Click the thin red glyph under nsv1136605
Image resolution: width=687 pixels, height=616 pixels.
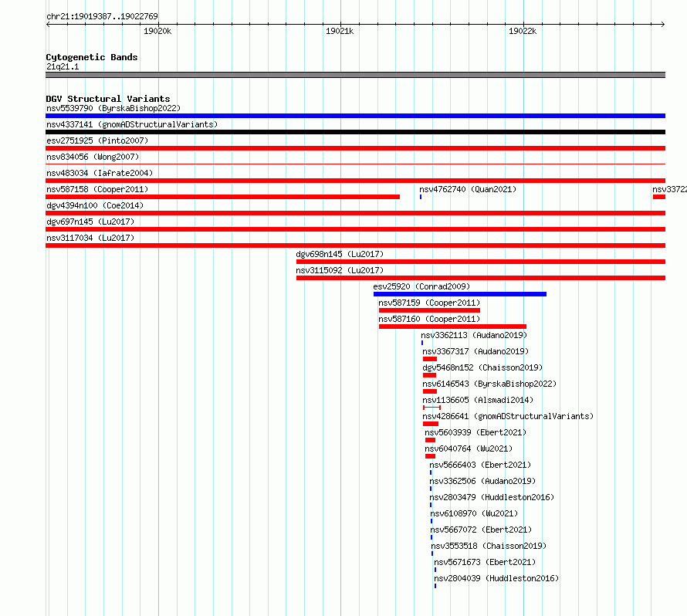click(x=431, y=408)
